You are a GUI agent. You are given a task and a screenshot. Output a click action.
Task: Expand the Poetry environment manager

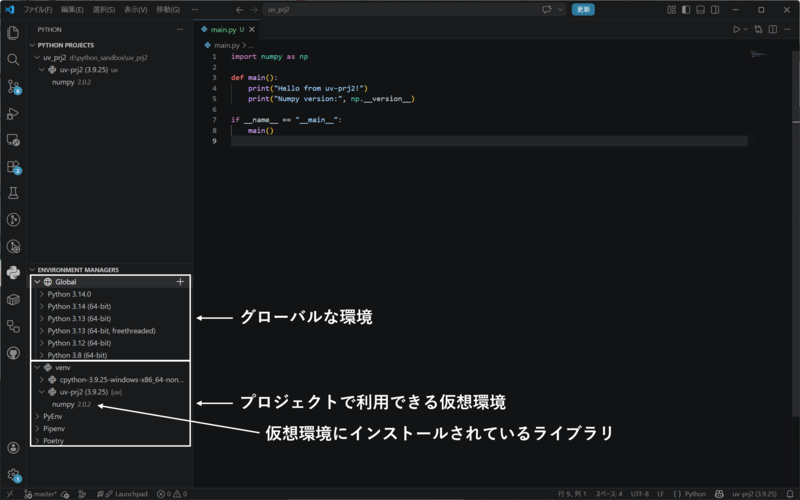coord(37,440)
